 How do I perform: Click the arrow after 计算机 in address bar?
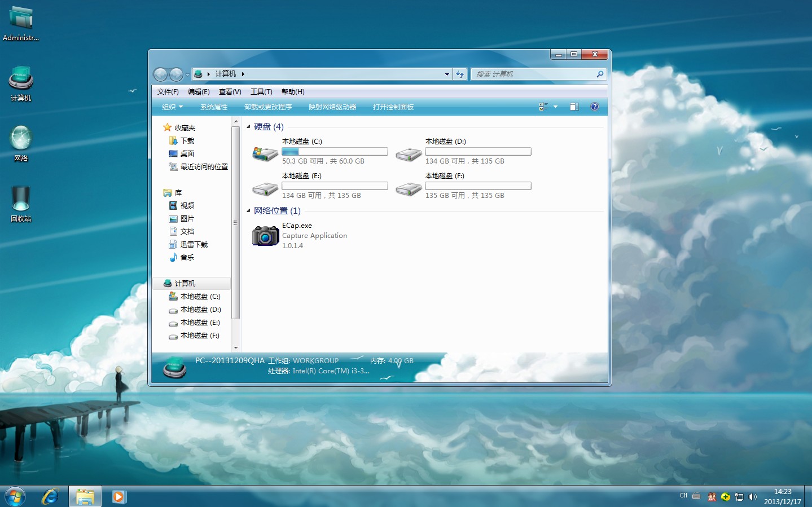click(243, 74)
